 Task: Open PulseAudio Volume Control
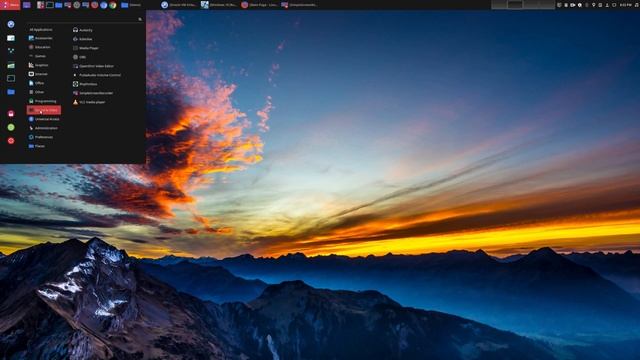click(x=97, y=75)
